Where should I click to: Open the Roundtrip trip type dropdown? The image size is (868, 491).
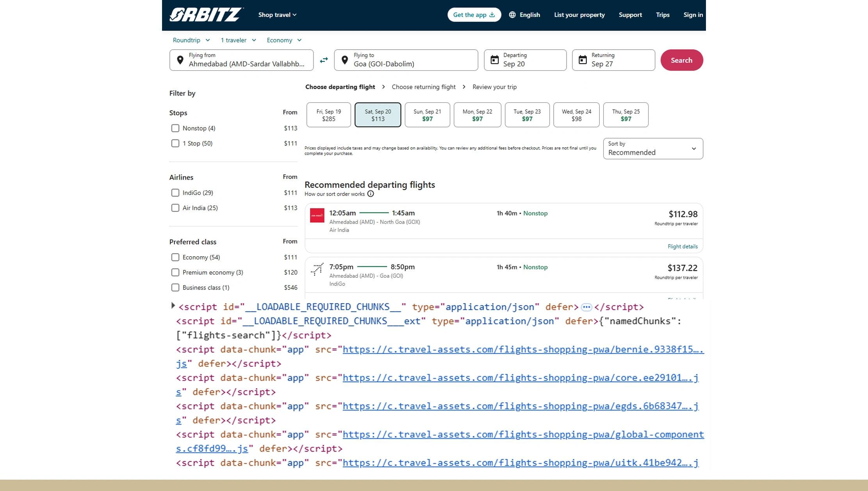[x=191, y=40]
